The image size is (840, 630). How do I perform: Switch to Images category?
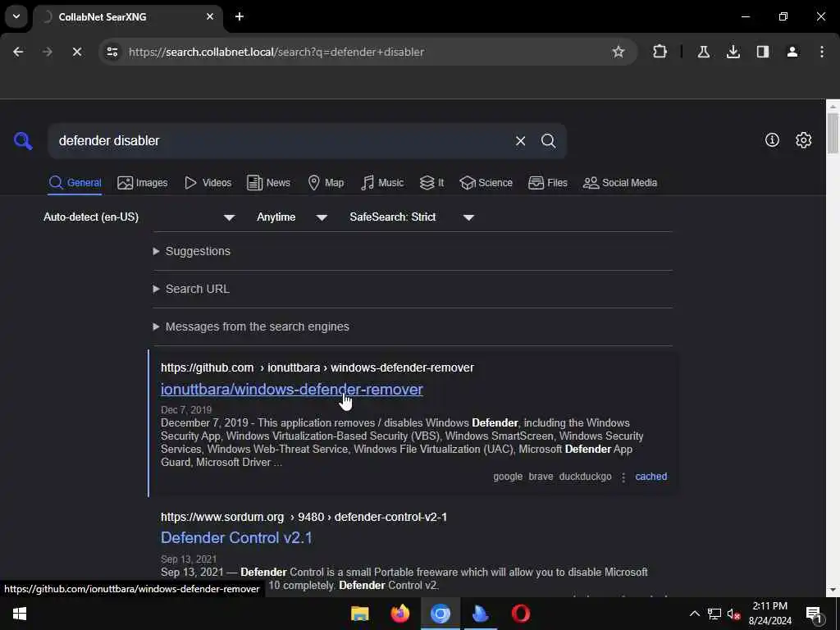143,183
